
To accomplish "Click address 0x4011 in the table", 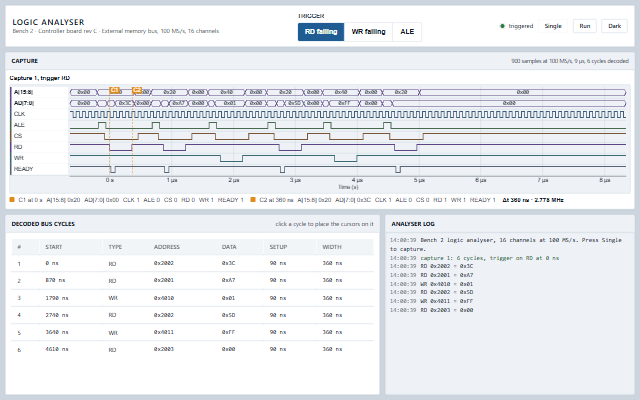I will pos(164,332).
